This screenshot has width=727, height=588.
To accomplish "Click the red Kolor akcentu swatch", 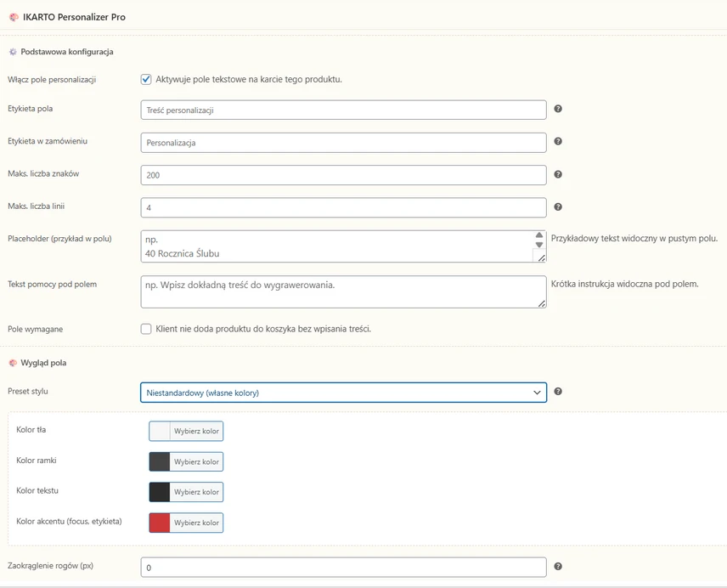I will (160, 522).
